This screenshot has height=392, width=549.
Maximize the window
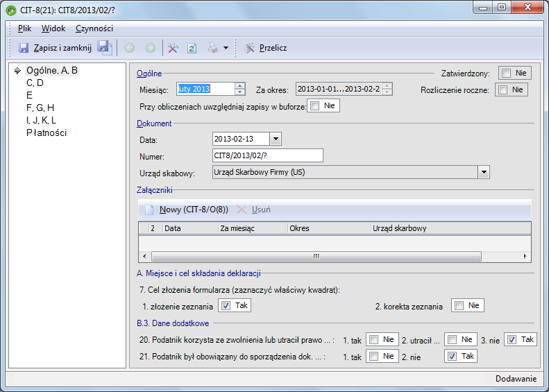(x=502, y=7)
